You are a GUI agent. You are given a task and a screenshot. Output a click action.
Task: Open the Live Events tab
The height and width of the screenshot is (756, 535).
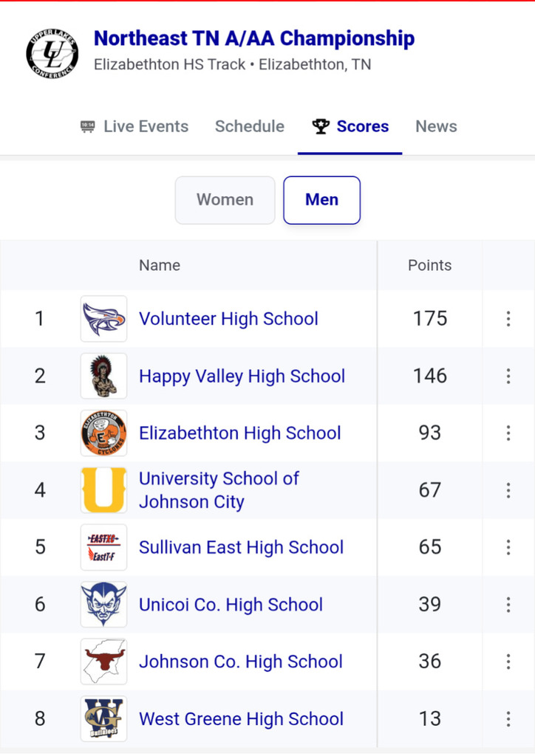tap(134, 126)
